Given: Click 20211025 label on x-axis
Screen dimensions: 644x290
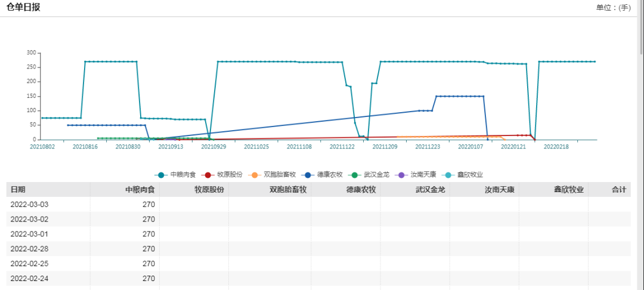Looking at the screenshot, I should pyautogui.click(x=256, y=146).
